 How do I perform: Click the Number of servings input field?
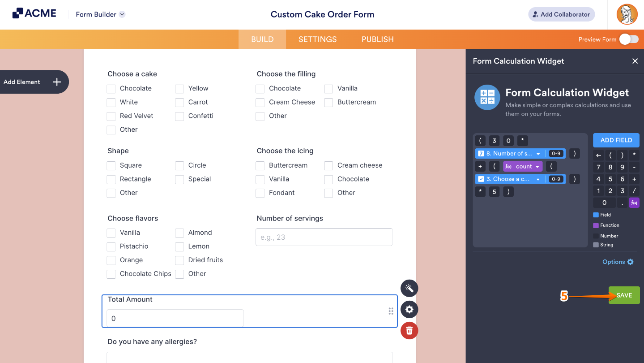point(324,237)
